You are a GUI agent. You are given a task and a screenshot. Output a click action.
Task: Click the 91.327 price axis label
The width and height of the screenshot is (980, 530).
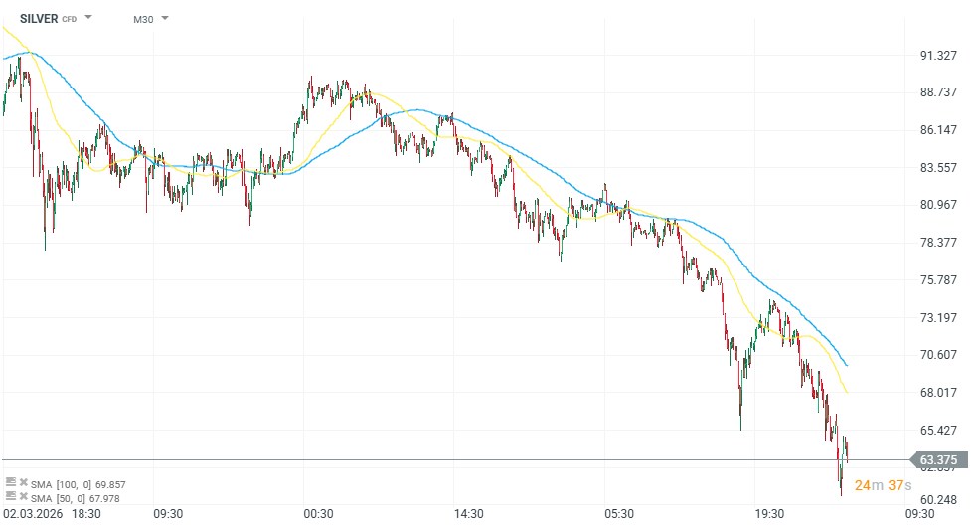tap(938, 55)
